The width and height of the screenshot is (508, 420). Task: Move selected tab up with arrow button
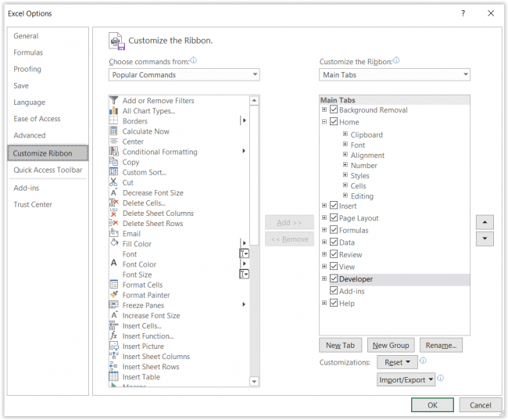(485, 222)
